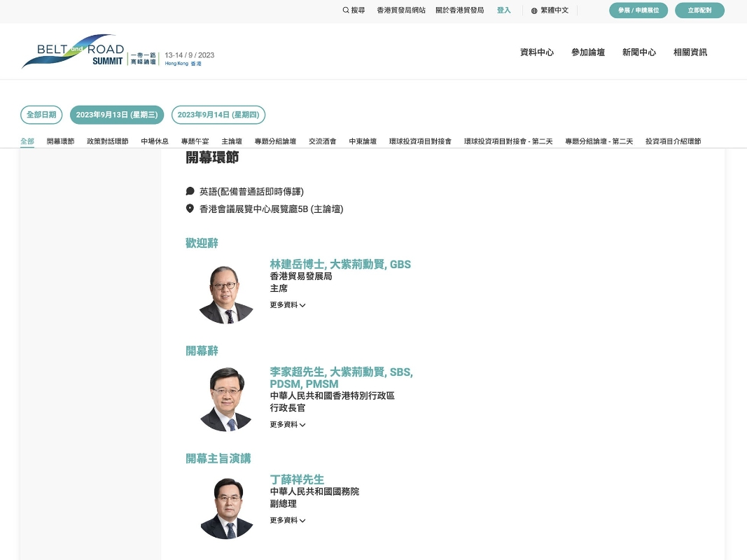Image resolution: width=747 pixels, height=560 pixels.
Task: Click the location pin venue icon
Action: (190, 209)
